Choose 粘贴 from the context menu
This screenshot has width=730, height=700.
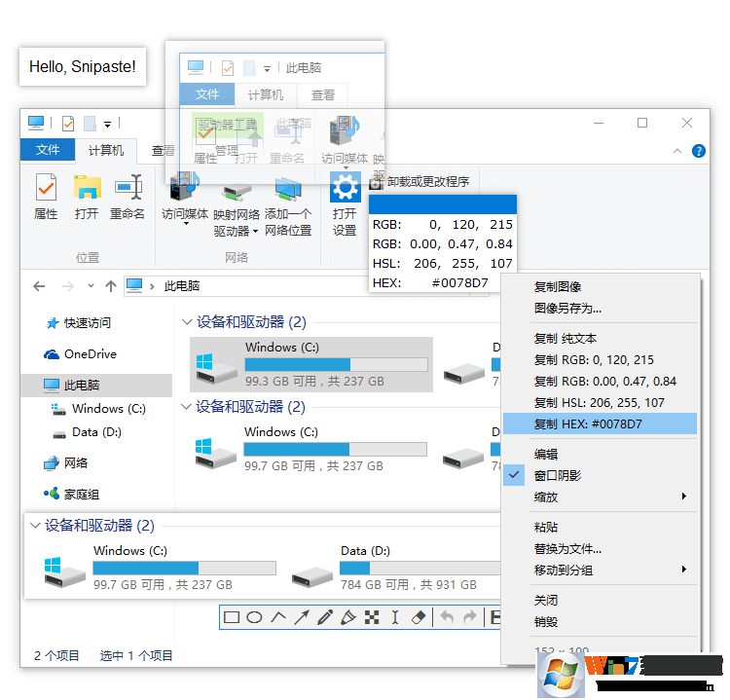tap(600, 528)
